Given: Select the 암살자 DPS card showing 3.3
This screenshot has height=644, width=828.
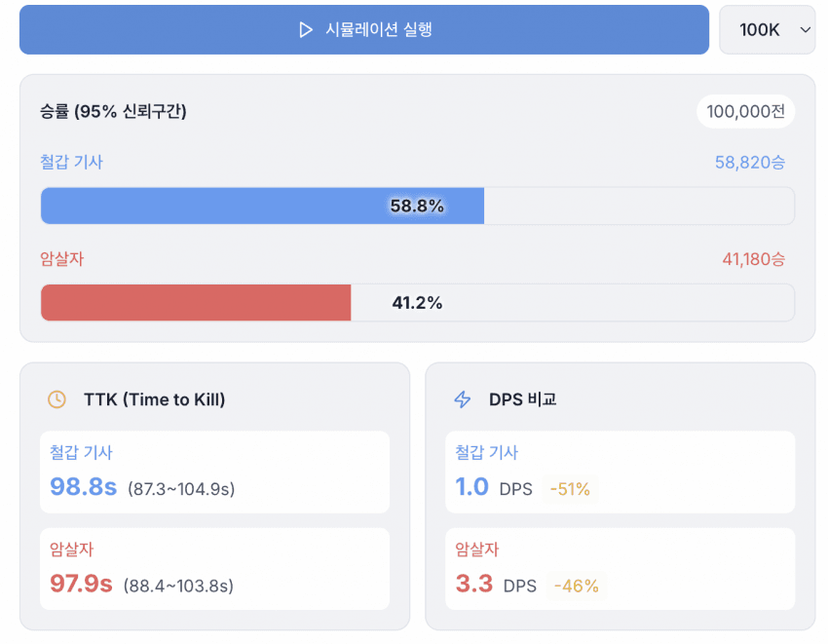Looking at the screenshot, I should click(x=620, y=569).
